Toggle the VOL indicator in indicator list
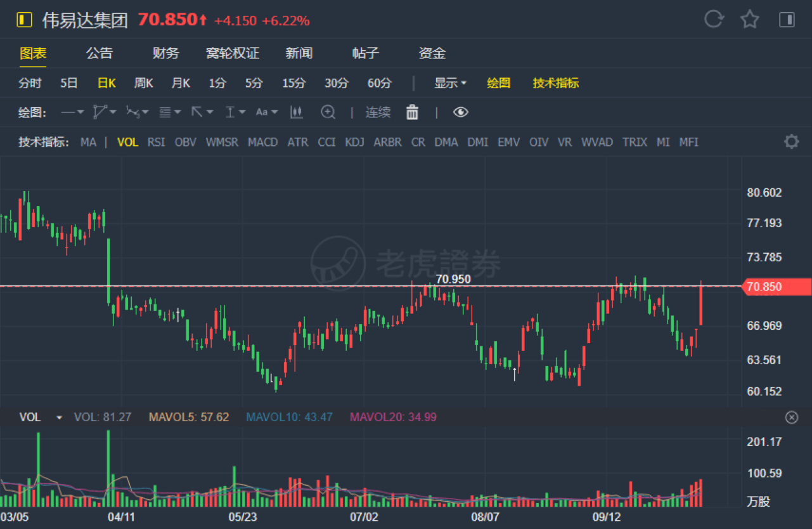The height and width of the screenshot is (529, 812). 128,142
